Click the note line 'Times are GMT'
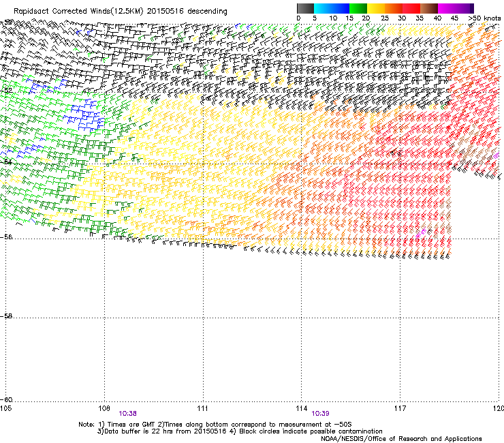 click(x=131, y=425)
